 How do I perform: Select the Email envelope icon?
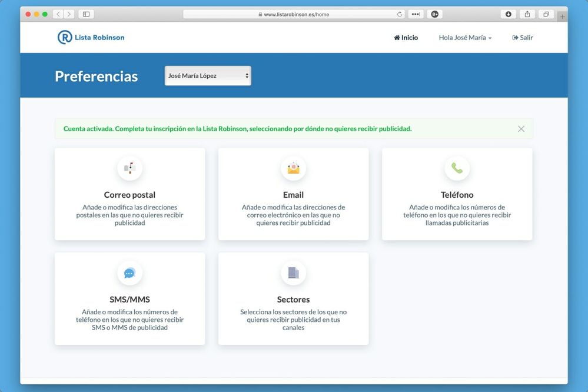click(x=293, y=168)
